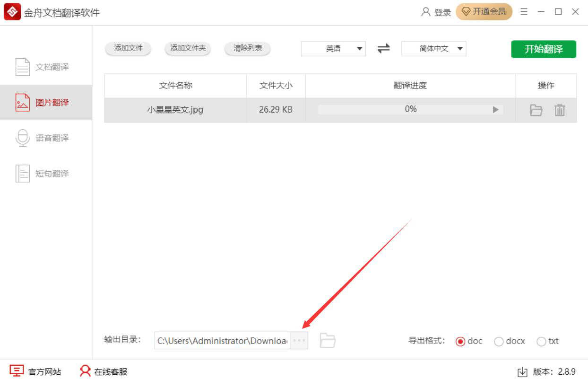Viewport: 588px width, 379px height.
Task: Click 登录 login text
Action: click(x=443, y=13)
